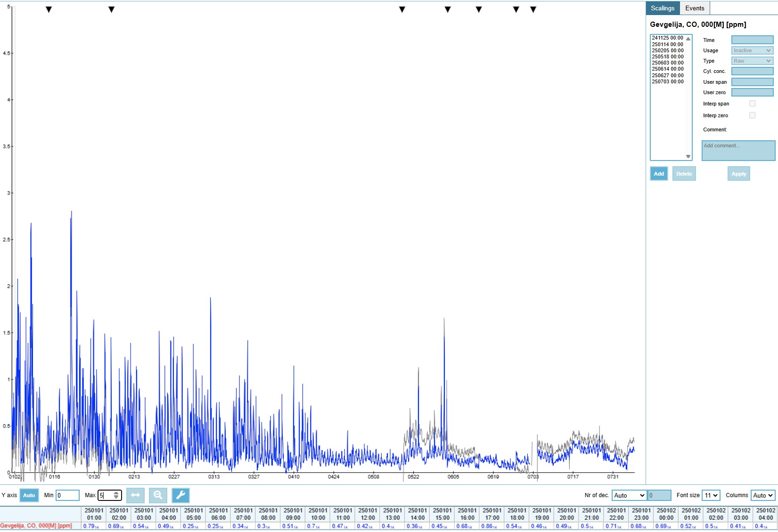Toggle the Interp zero checkbox

pyautogui.click(x=752, y=115)
